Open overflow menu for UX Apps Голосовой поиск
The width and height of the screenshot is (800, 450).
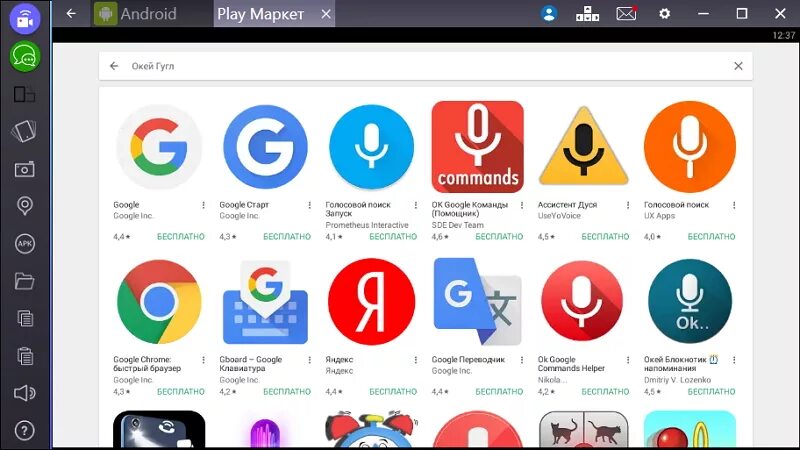click(x=734, y=205)
